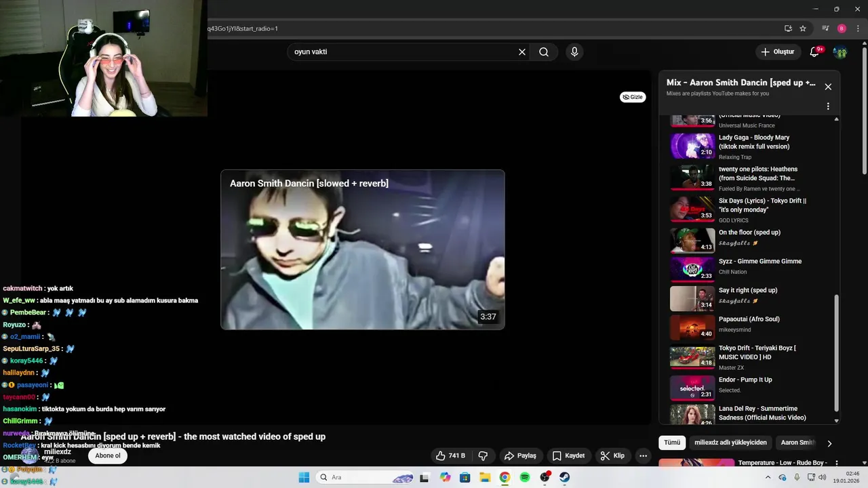Open Task View on taskbar
The height and width of the screenshot is (488, 868).
click(x=425, y=477)
